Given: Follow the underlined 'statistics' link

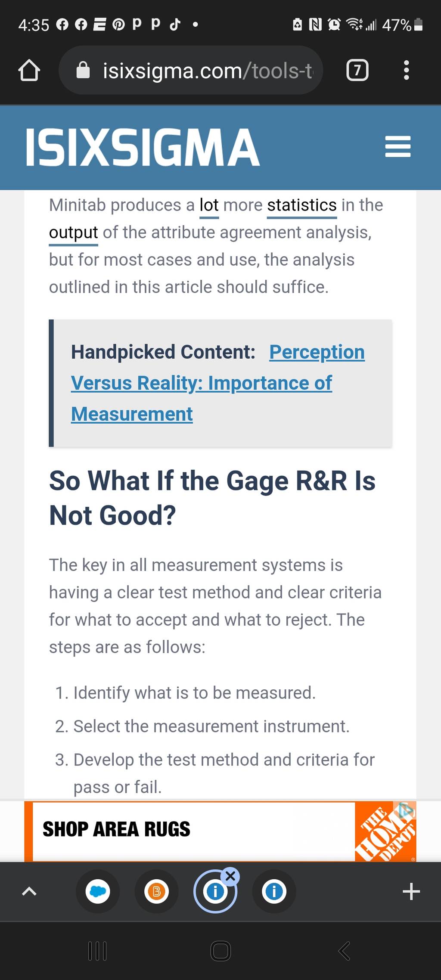Looking at the screenshot, I should [x=301, y=205].
